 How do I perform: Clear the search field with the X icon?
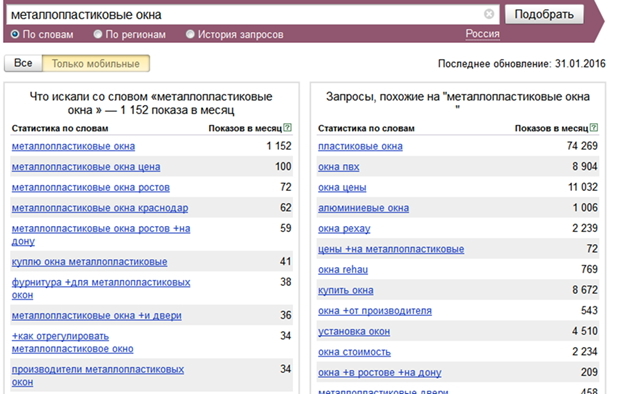pos(489,14)
